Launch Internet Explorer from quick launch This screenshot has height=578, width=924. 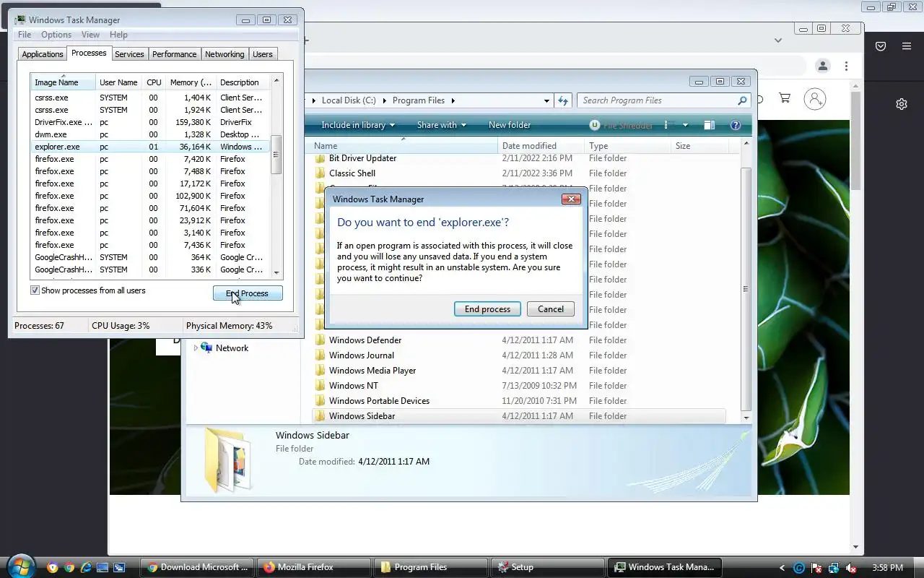tap(86, 568)
